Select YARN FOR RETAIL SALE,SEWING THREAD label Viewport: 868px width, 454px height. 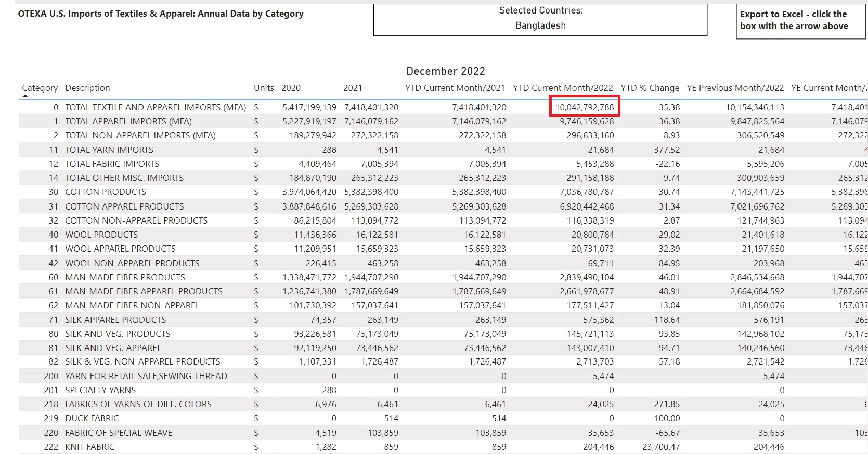point(146,376)
